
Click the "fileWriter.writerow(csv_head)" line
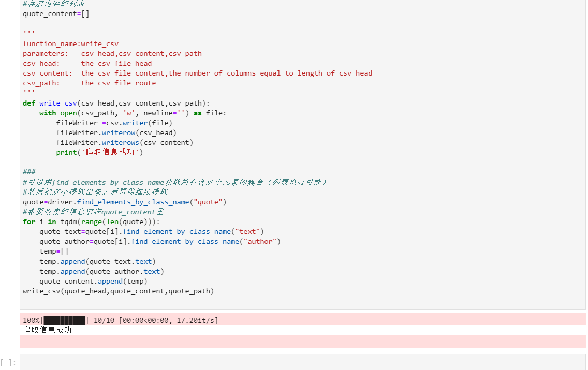click(116, 132)
